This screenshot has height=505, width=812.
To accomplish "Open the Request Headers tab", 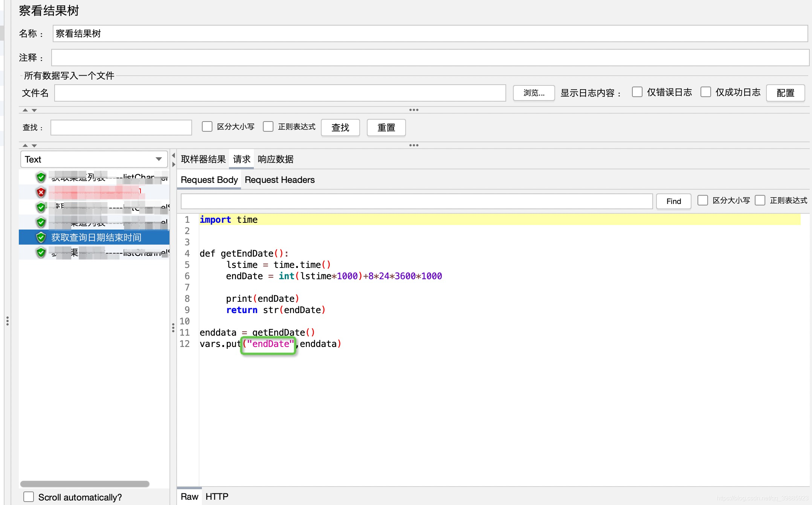I will tap(279, 179).
